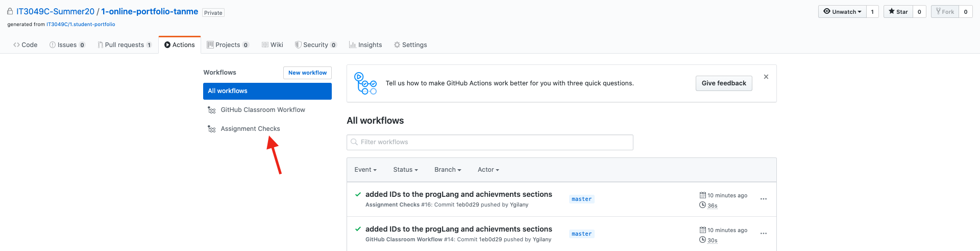Image resolution: width=980 pixels, height=251 pixels.
Task: Open the Security tab
Action: click(315, 45)
